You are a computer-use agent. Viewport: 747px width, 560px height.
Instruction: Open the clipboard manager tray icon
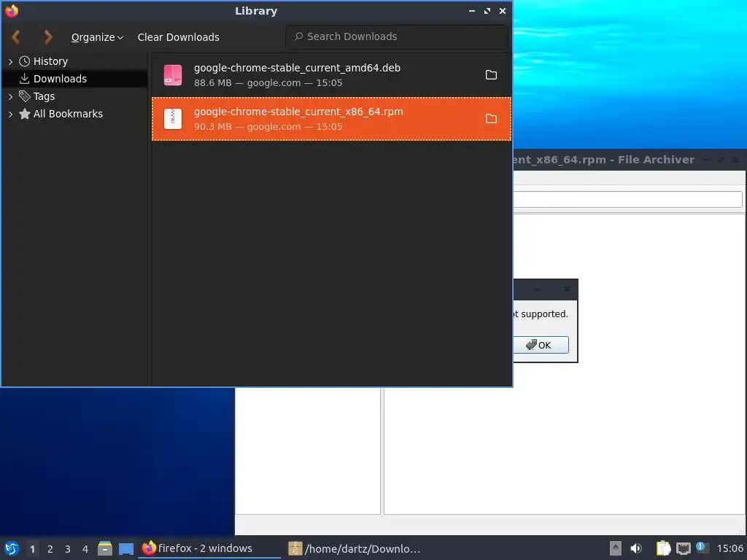(x=663, y=548)
